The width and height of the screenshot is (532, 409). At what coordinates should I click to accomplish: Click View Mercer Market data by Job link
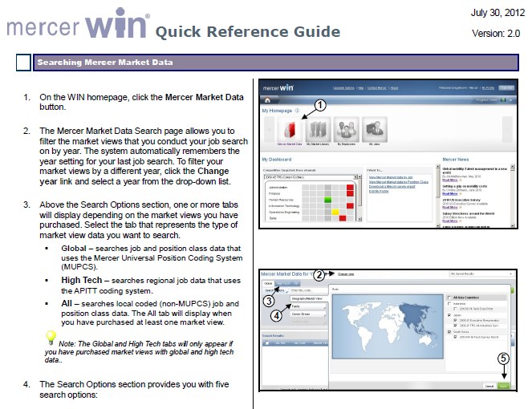(391, 177)
